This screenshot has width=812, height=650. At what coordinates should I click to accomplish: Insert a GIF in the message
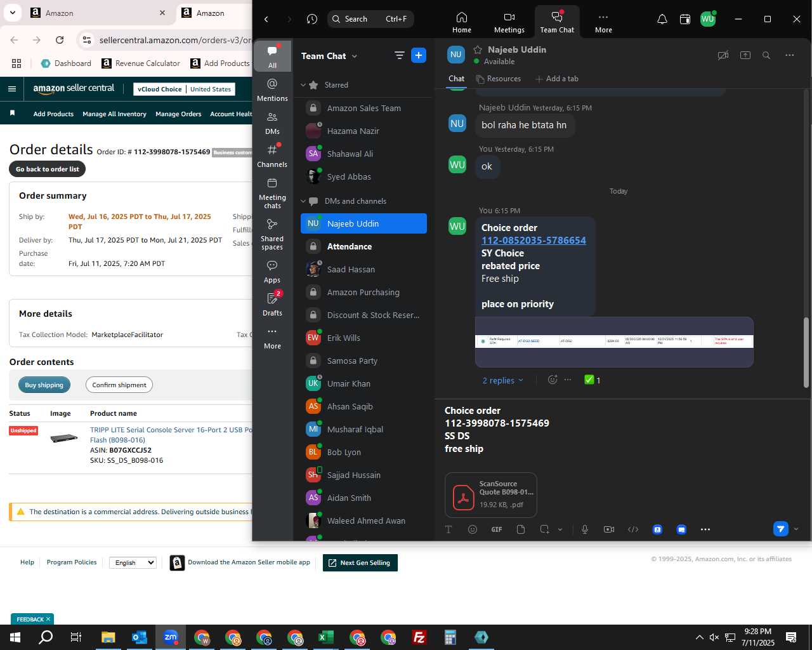coord(497,529)
